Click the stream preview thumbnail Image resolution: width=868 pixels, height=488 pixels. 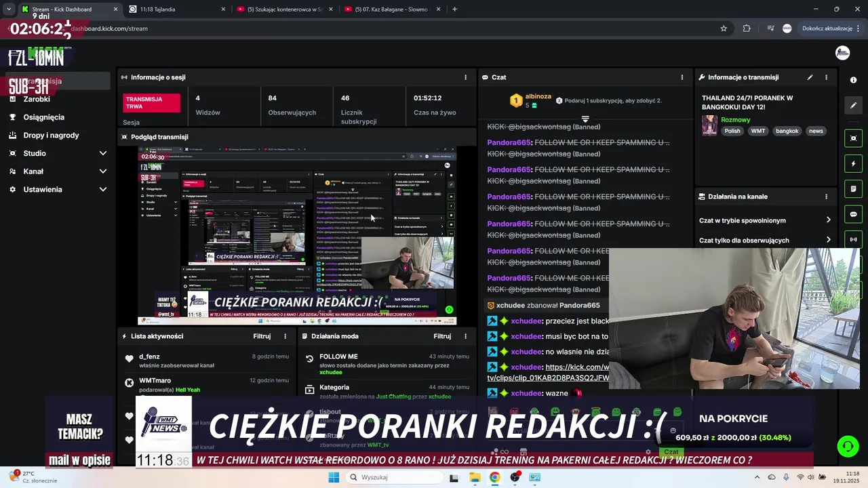pyautogui.click(x=297, y=236)
